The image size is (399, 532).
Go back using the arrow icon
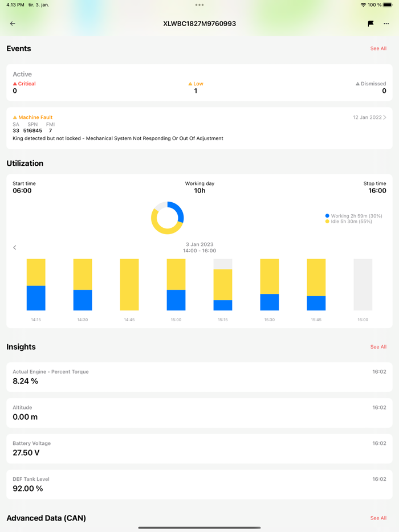click(x=13, y=23)
